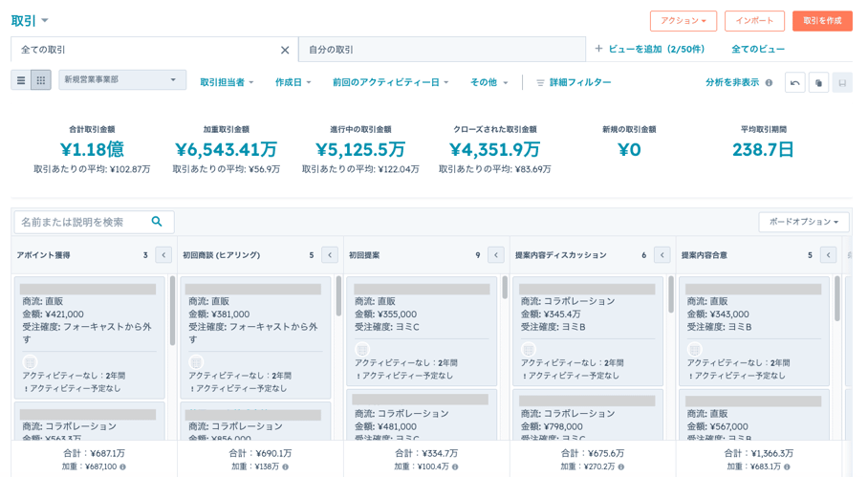Switch to board grid view icon
This screenshot has height=477, width=868.
(x=41, y=80)
